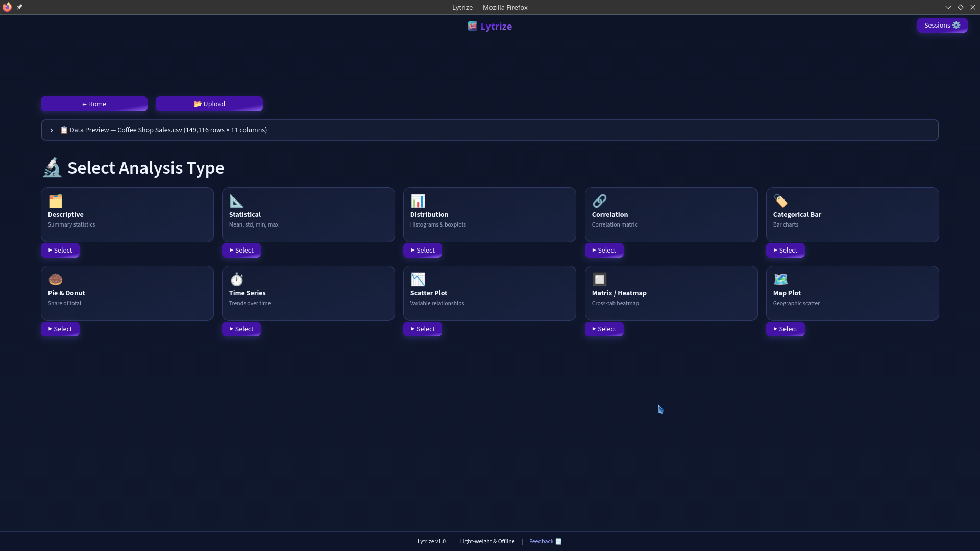Go back with the Home button
The width and height of the screenshot is (980, 551).
(x=94, y=104)
